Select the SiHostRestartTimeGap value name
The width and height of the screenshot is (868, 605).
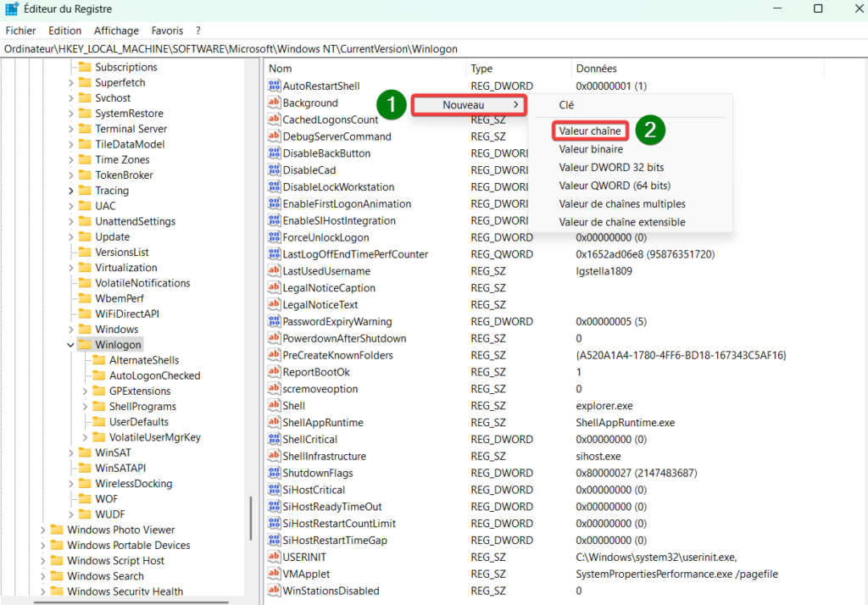(x=334, y=540)
